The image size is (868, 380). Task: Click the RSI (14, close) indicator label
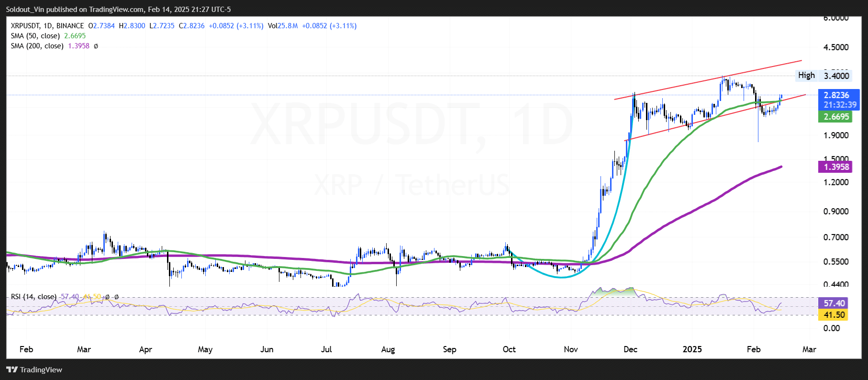33,297
